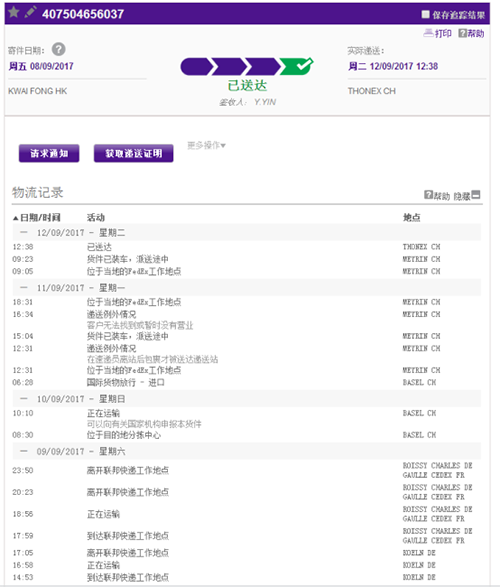Click the question mark next to 寄件日期
Viewport: 500px width, 587px height.
tap(59, 49)
